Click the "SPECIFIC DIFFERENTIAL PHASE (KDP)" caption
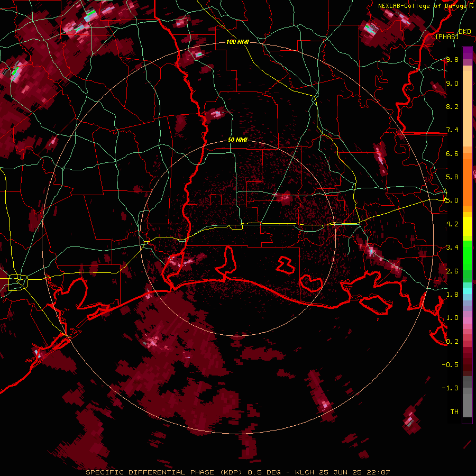 pos(166,472)
